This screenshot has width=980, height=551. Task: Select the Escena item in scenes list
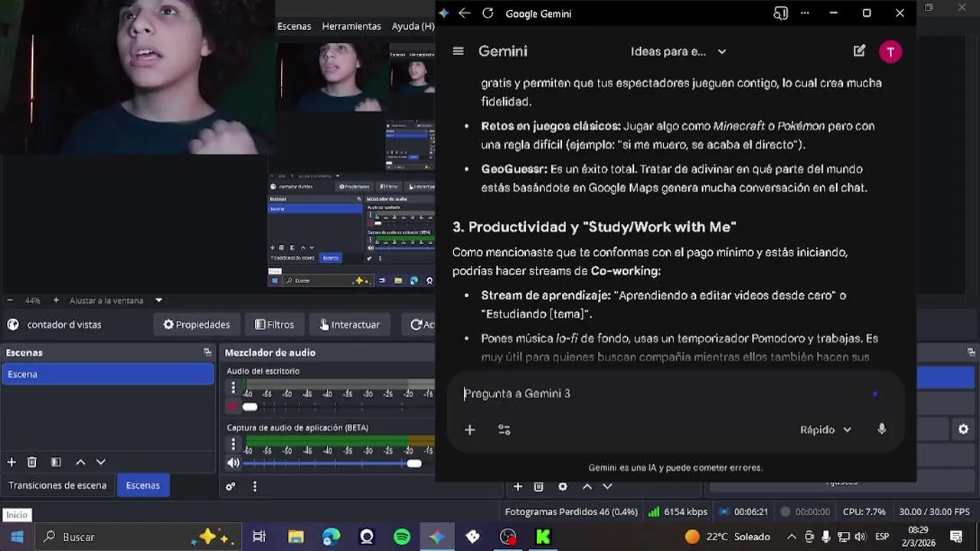[107, 374]
